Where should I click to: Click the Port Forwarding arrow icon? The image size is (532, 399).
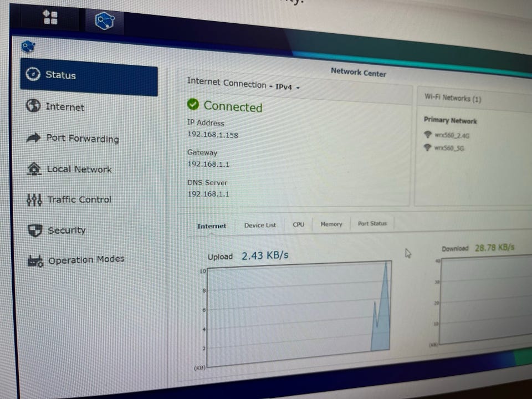pyautogui.click(x=33, y=137)
